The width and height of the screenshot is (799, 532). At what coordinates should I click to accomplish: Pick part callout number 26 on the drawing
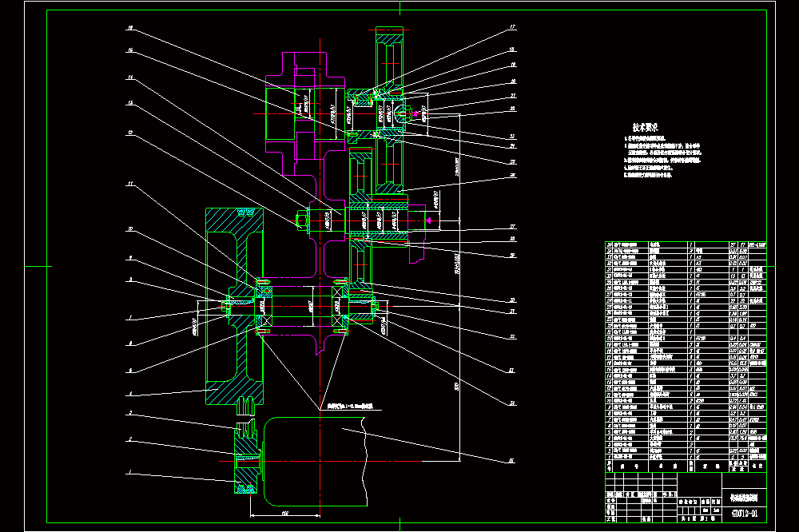point(513,175)
